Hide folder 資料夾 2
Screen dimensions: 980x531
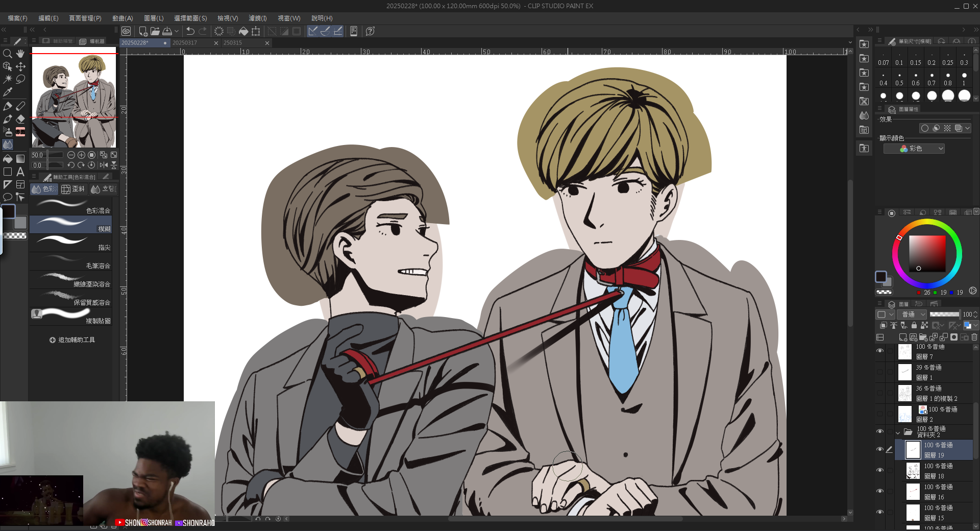(880, 431)
